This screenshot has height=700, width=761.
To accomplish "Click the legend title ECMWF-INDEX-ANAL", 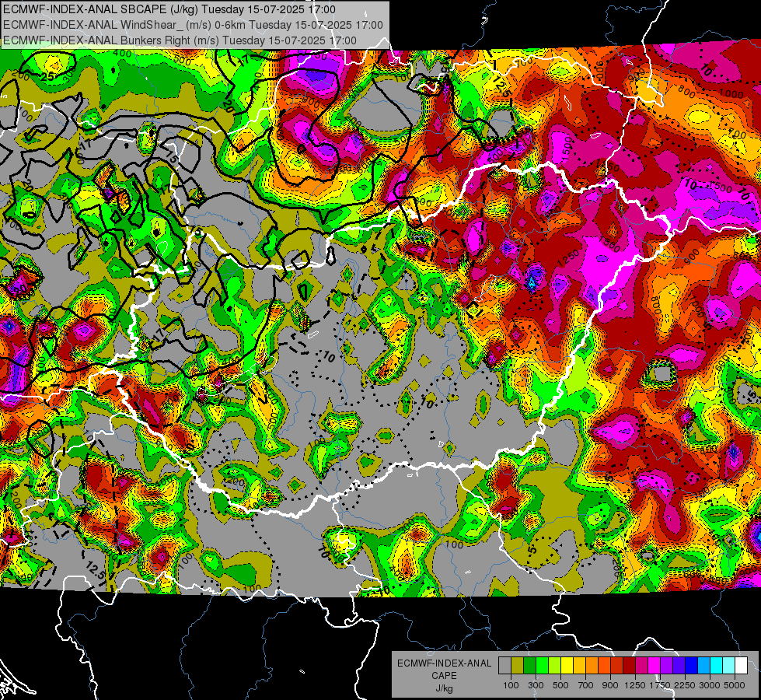I will [x=445, y=663].
